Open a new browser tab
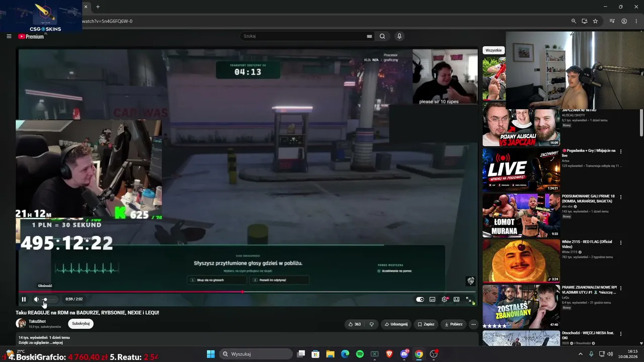Screen dimensions: 644x362 click(98, 7)
